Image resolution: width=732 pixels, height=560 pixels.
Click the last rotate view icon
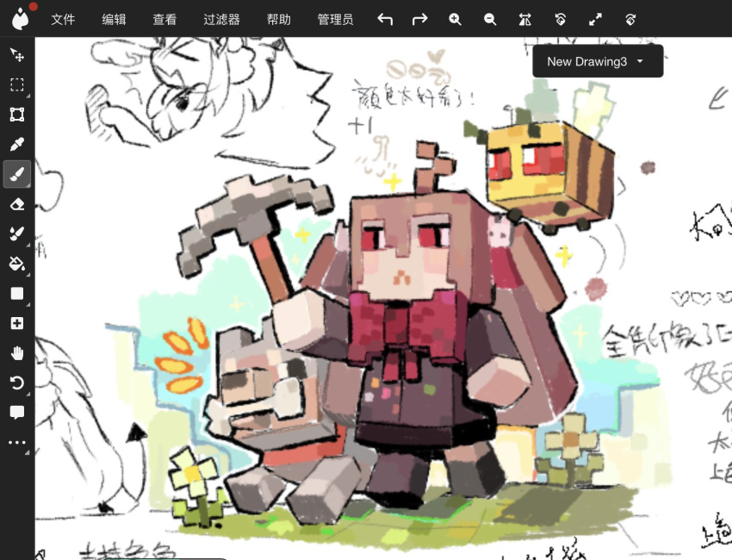click(630, 19)
